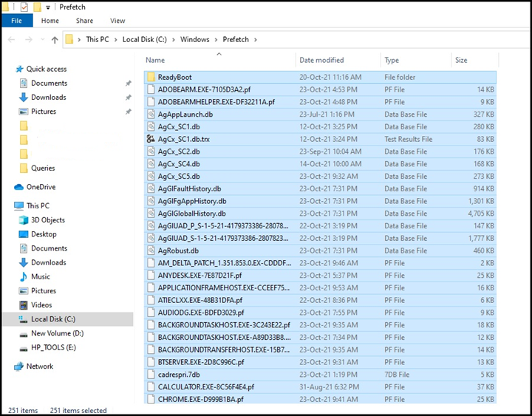Open Documents under This PC
Viewport: 532px width, 416px height.
point(49,248)
